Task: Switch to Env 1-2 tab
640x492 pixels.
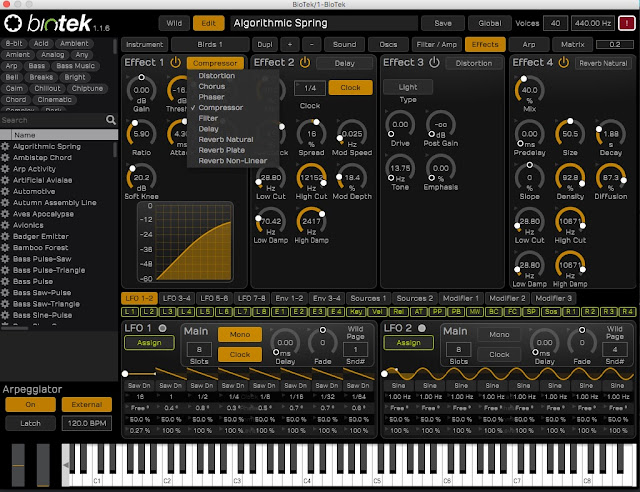Action: (x=289, y=298)
